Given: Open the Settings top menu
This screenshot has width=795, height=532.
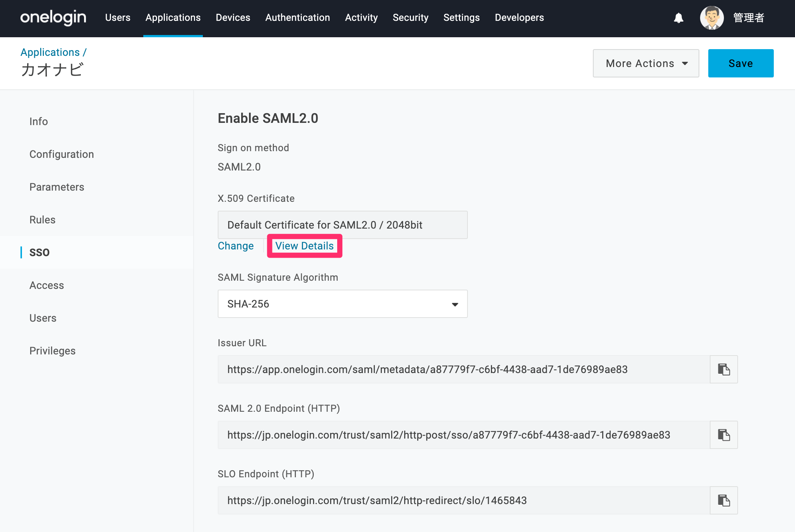Looking at the screenshot, I should (x=462, y=17).
